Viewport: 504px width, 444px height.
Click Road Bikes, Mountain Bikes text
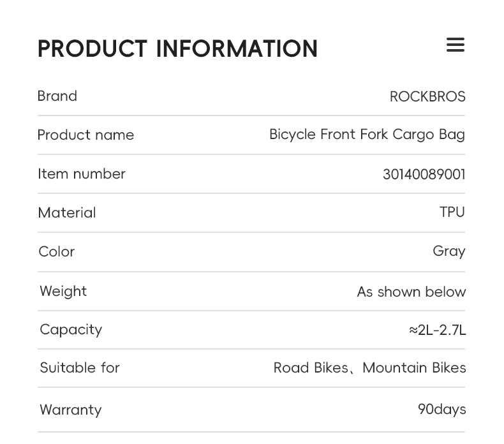[369, 368]
